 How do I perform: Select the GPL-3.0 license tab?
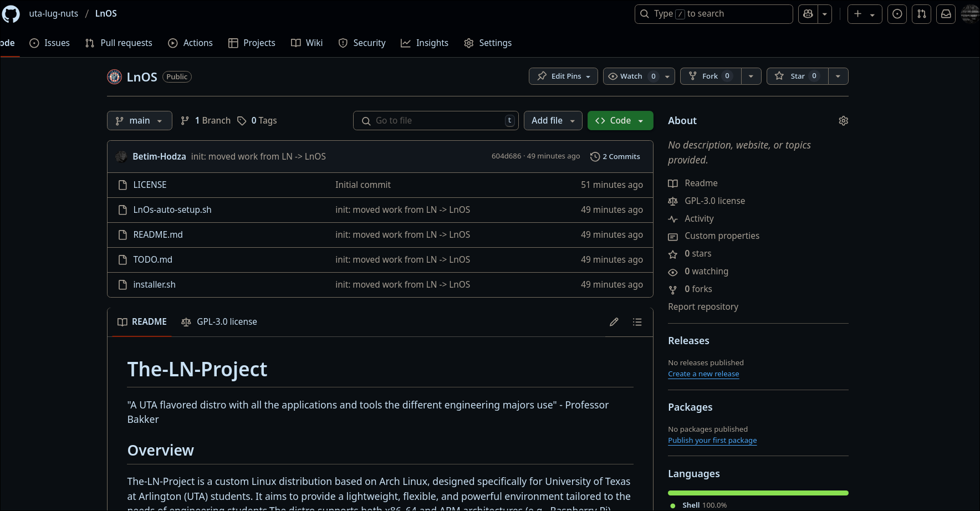220,321
